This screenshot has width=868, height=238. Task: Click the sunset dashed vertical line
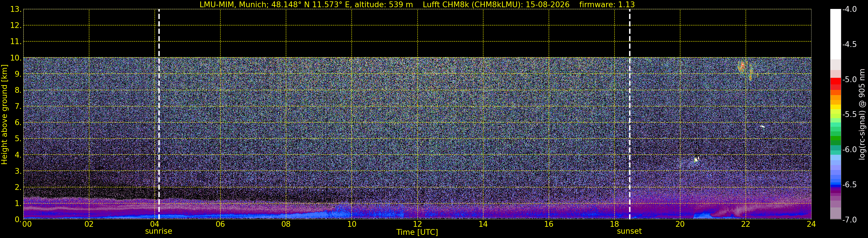click(629, 114)
